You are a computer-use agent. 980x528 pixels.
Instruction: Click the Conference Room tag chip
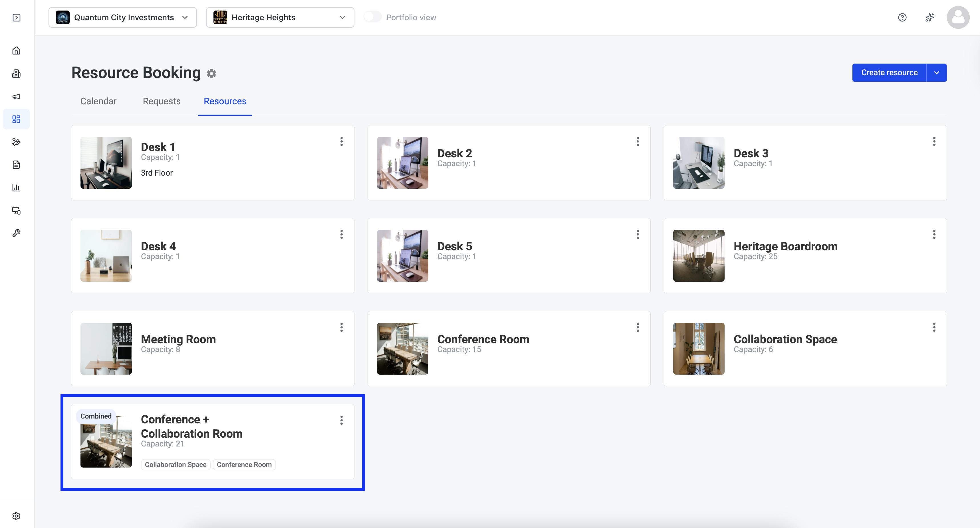click(x=244, y=464)
